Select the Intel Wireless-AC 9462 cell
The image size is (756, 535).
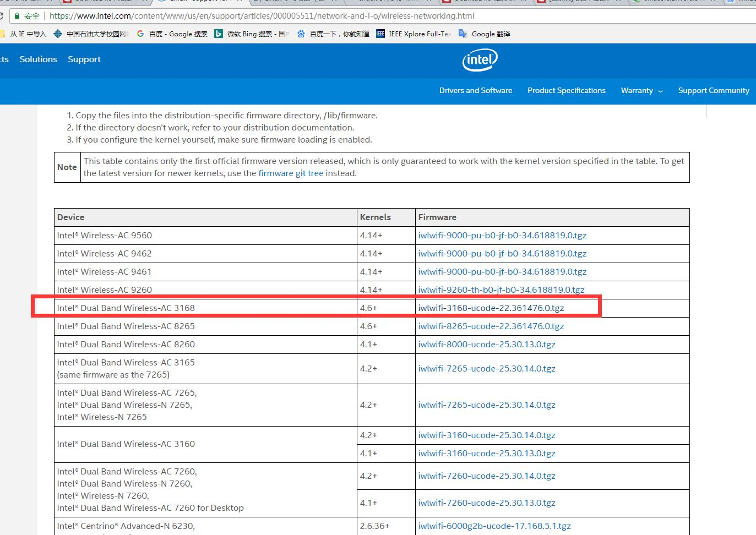(x=205, y=253)
